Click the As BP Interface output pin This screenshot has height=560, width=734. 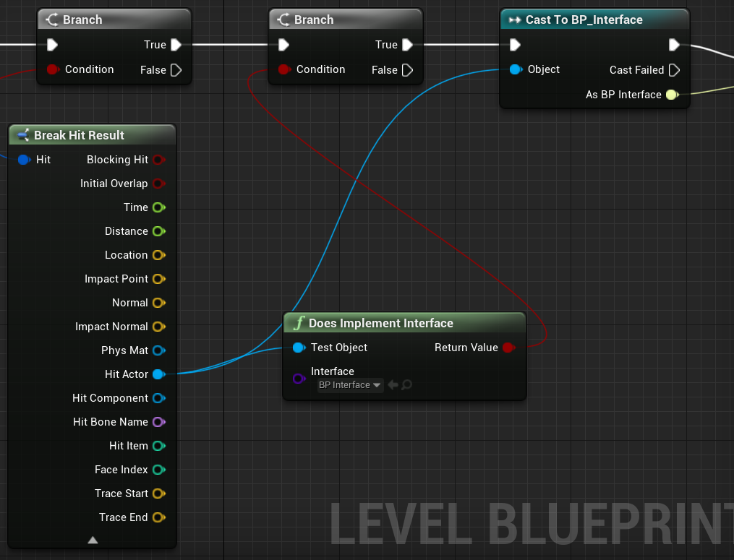(x=673, y=95)
